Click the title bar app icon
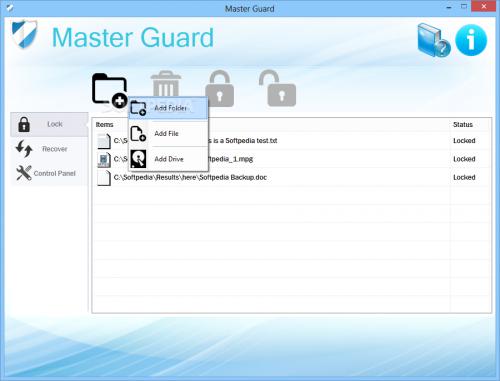 click(10, 8)
